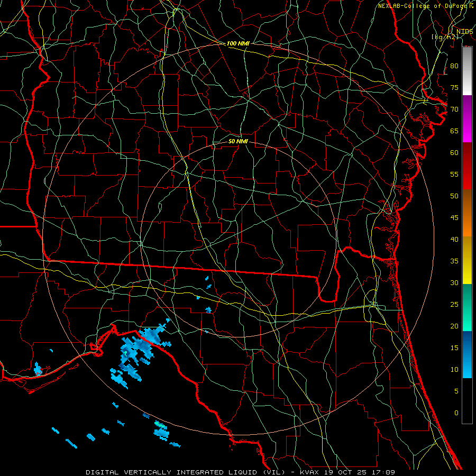Click the 100 NMI range ring label
The image size is (476, 476).
click(238, 43)
